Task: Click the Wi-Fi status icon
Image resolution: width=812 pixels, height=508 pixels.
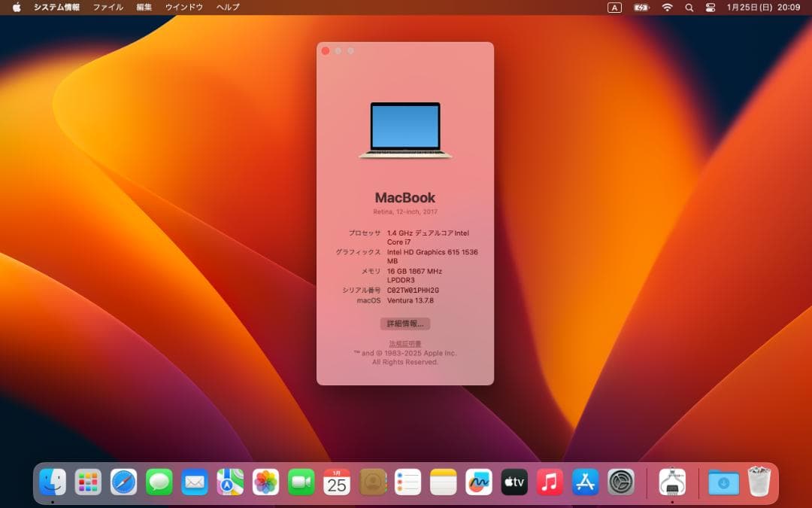Action: click(x=666, y=8)
